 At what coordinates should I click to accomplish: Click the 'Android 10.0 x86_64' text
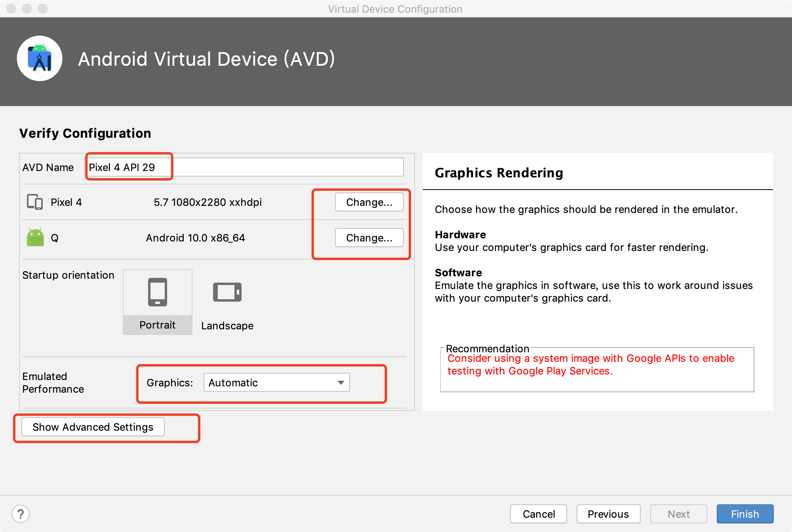[195, 237]
